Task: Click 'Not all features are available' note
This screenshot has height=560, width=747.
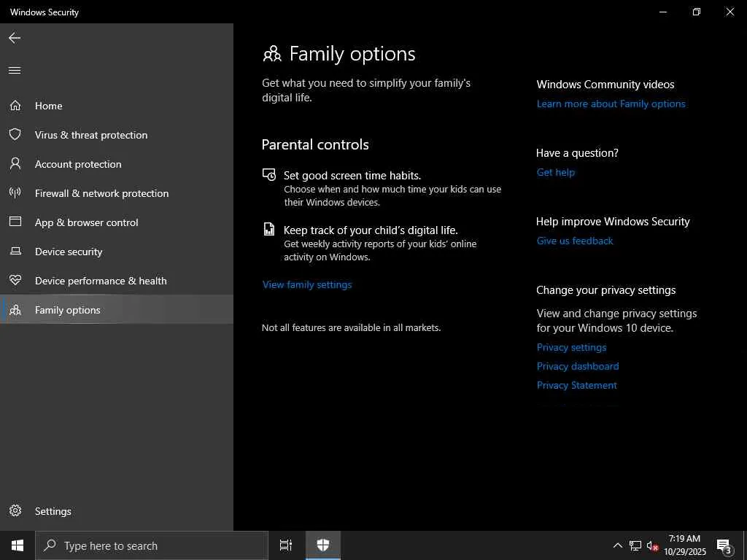Action: pos(351,327)
